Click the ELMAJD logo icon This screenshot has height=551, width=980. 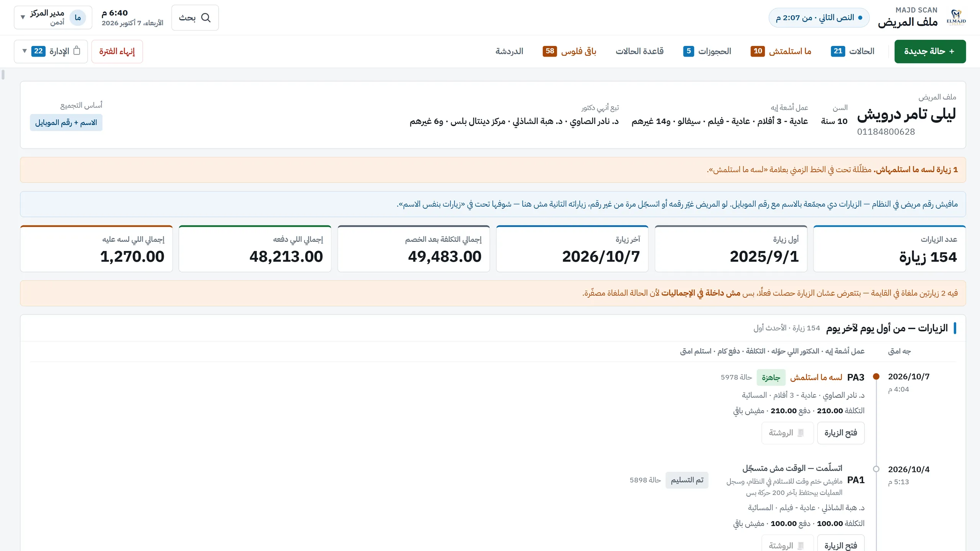(x=956, y=18)
